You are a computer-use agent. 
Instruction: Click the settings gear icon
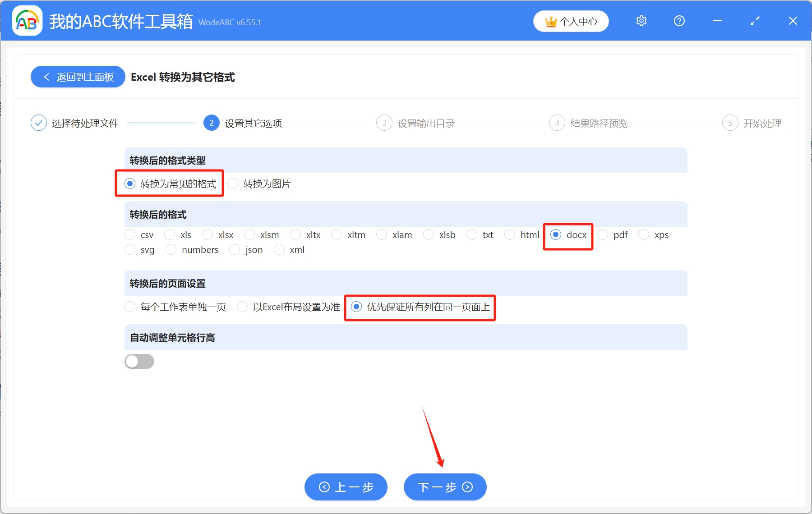click(x=641, y=21)
